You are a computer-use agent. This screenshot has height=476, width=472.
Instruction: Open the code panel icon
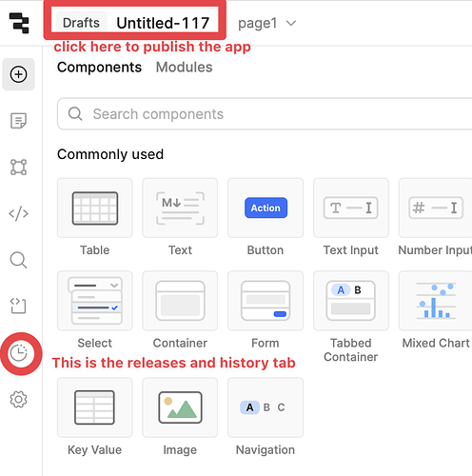point(18,213)
